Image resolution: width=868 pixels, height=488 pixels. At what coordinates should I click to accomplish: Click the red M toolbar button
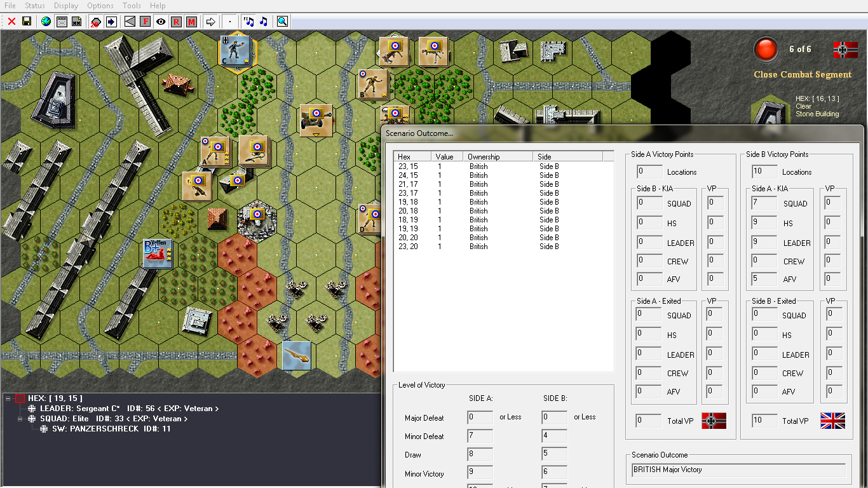tap(191, 22)
